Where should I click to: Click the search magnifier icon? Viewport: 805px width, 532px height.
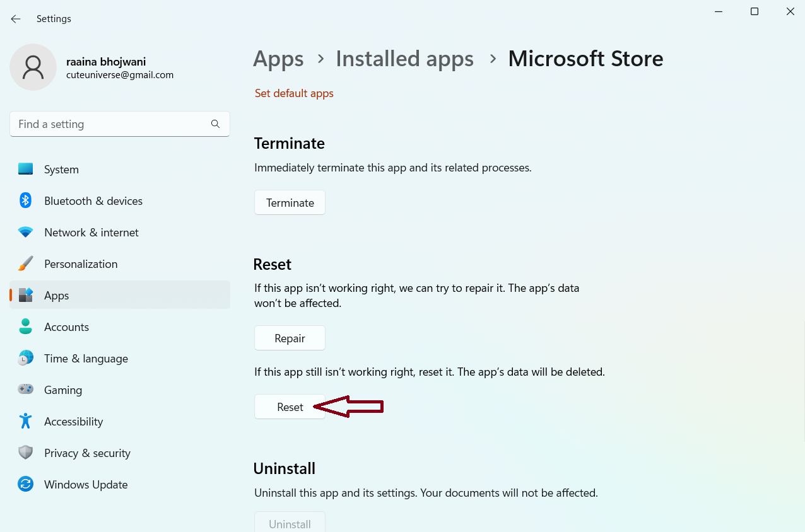[x=215, y=124]
